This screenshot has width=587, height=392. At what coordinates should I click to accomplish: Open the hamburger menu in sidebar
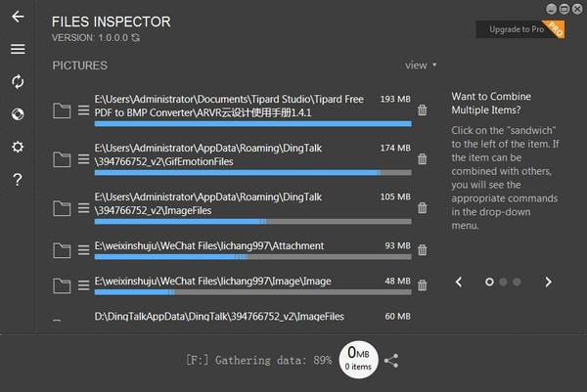[x=18, y=49]
